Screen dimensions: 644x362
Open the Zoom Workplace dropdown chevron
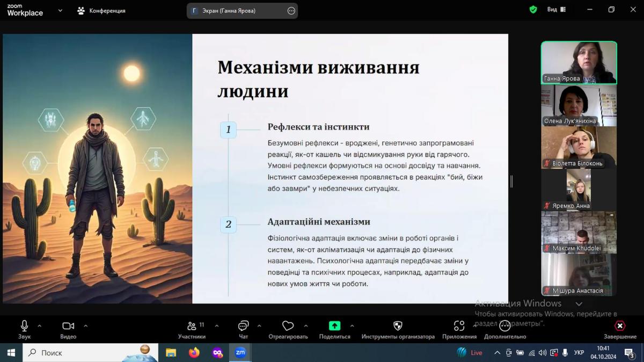(60, 10)
